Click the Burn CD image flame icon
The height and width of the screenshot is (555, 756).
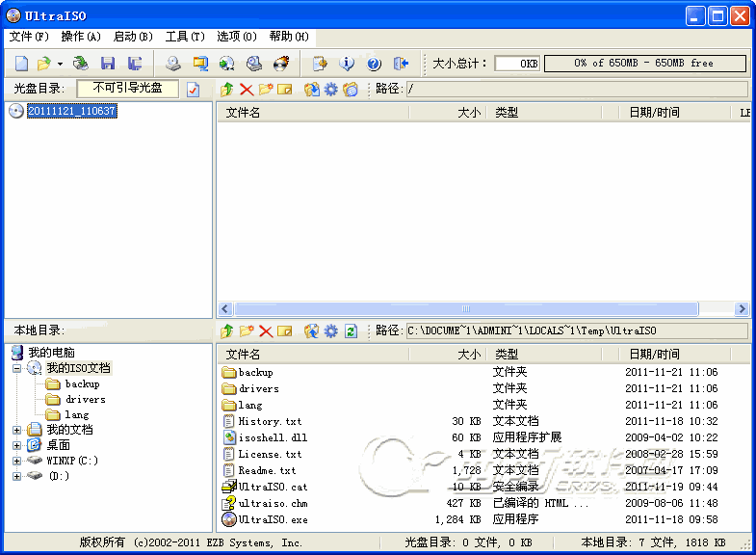[x=281, y=64]
